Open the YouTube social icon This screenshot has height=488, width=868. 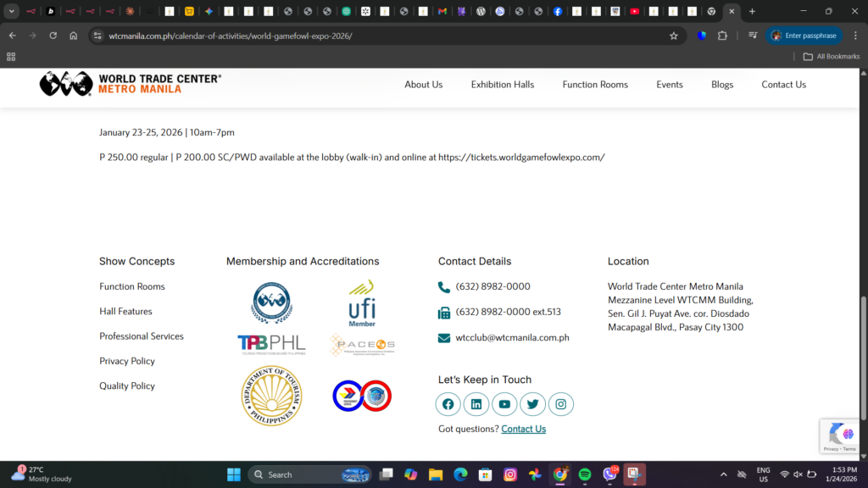[x=504, y=404]
